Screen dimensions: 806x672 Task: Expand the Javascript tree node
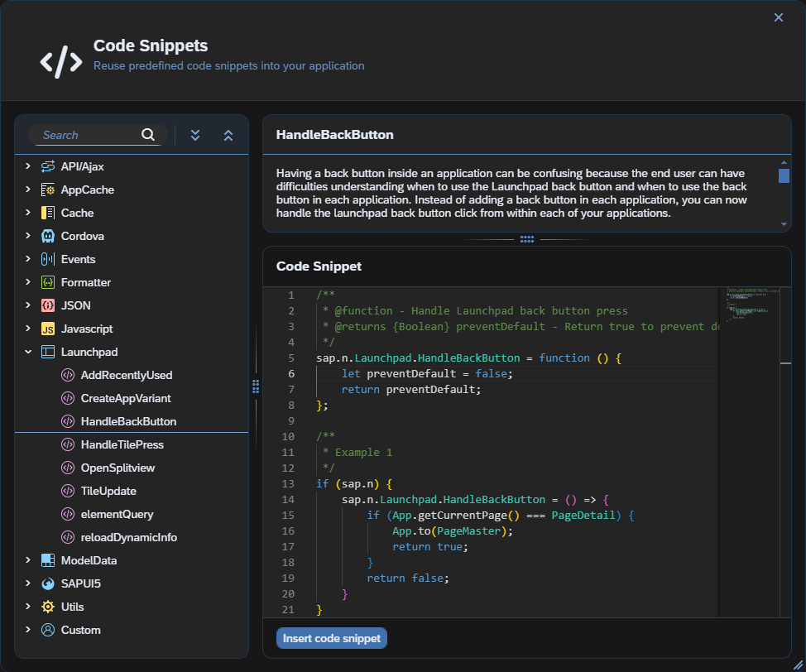(28, 328)
